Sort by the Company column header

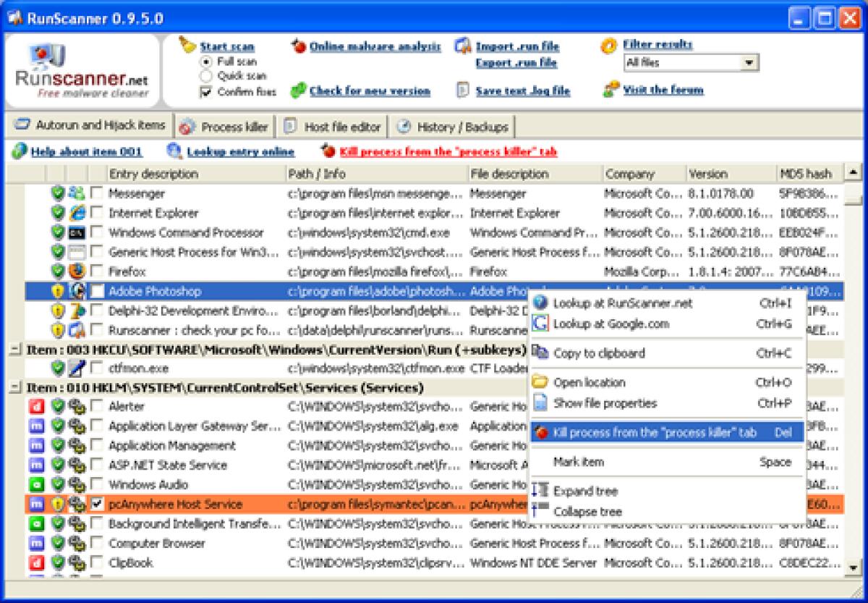[x=644, y=174]
